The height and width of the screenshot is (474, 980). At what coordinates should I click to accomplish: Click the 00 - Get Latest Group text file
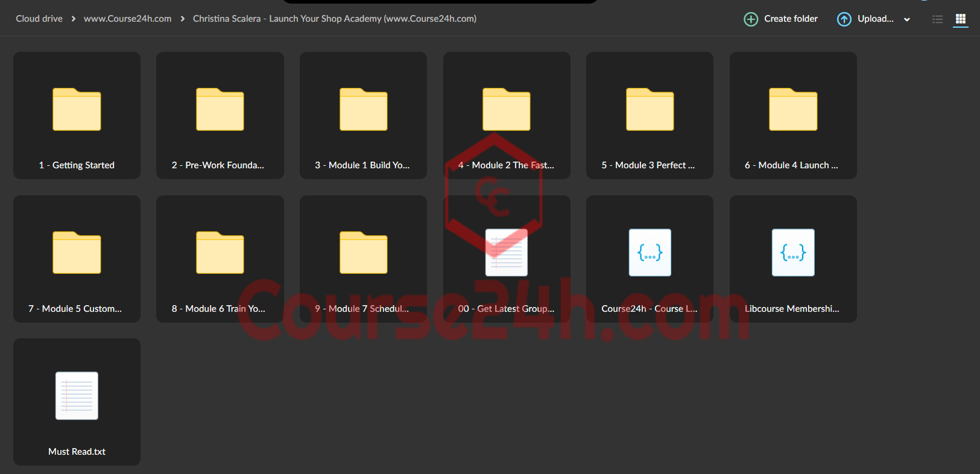click(x=507, y=259)
